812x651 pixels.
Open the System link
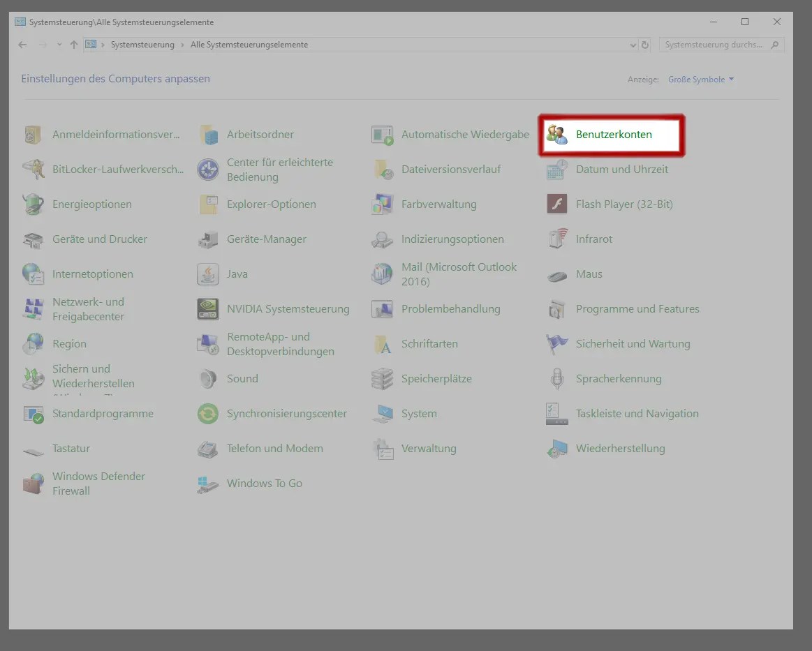(419, 414)
